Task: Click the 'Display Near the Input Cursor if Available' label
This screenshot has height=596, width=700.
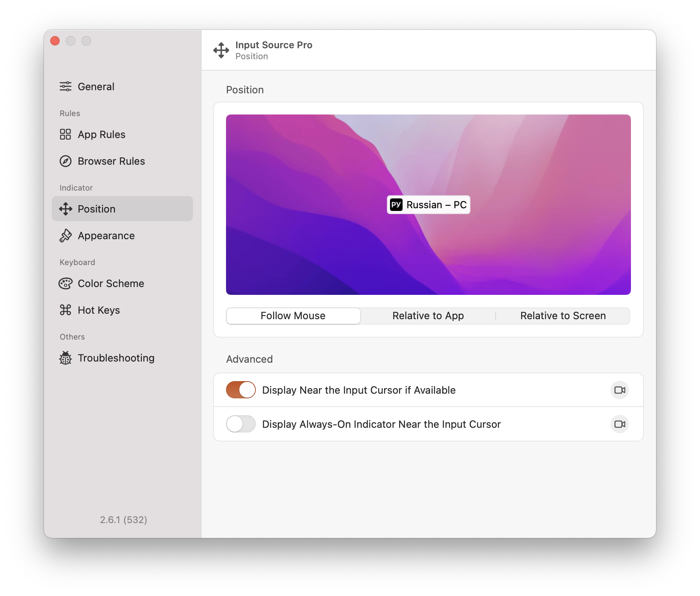Action: coord(359,390)
